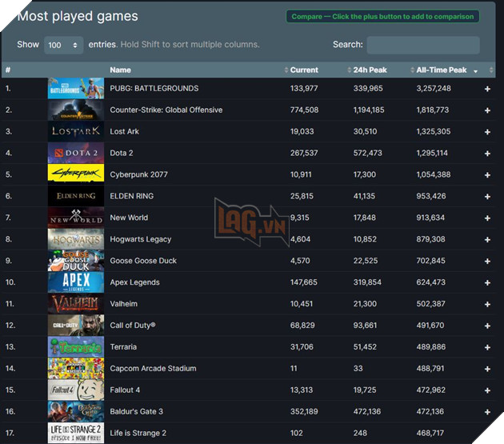The image size is (504, 444).
Task: Click the Fallout 4 Vault Boy thumbnail
Action: 76,390
